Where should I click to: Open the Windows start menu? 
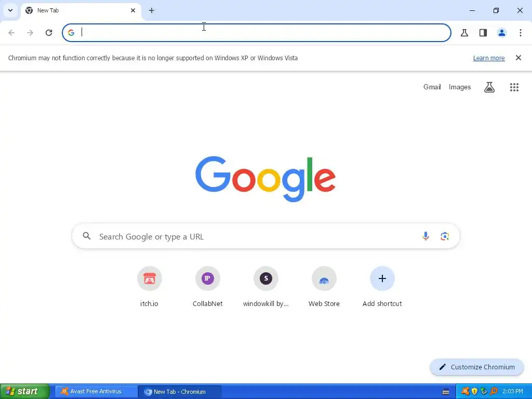pyautogui.click(x=24, y=391)
